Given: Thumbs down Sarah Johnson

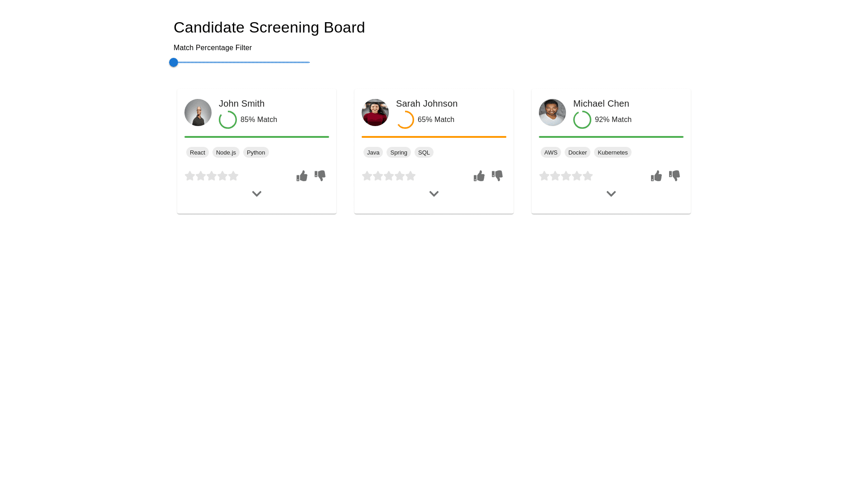Looking at the screenshot, I should pyautogui.click(x=497, y=176).
